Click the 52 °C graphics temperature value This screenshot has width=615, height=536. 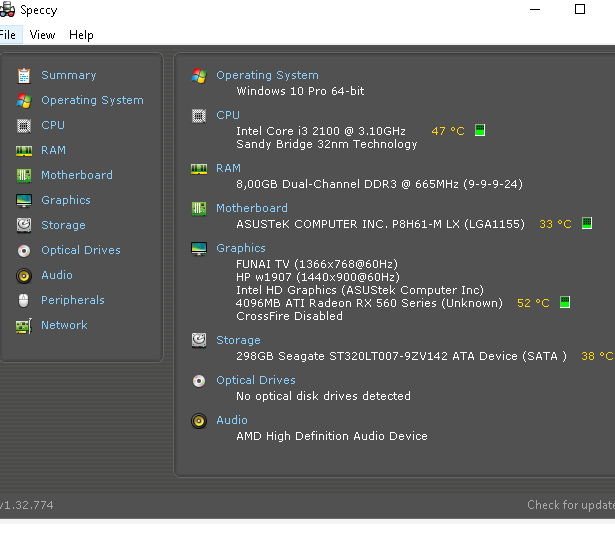(533, 303)
